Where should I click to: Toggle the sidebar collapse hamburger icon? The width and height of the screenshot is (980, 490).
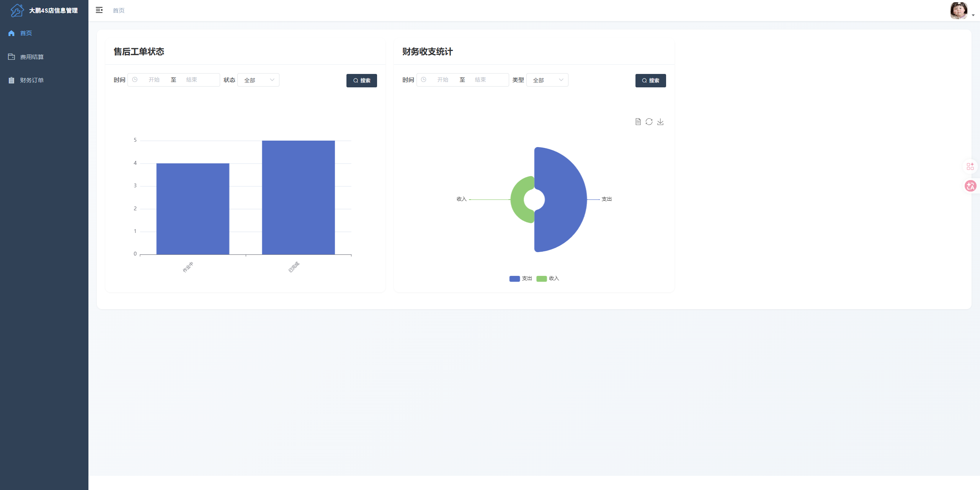pos(99,10)
